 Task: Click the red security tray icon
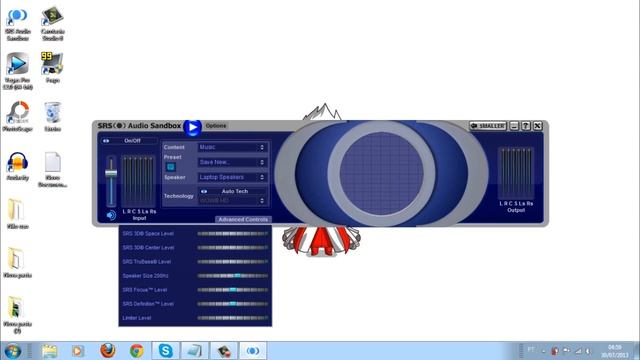(x=555, y=351)
